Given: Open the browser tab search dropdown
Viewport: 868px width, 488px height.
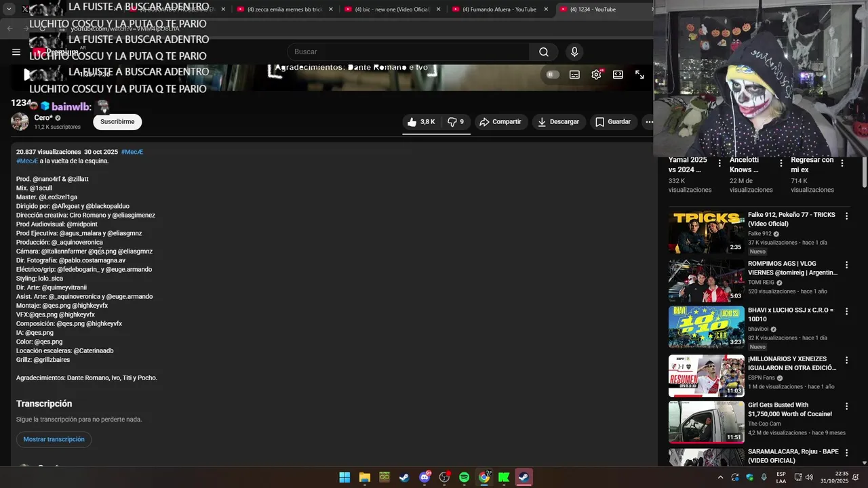Looking at the screenshot, I should (x=9, y=9).
